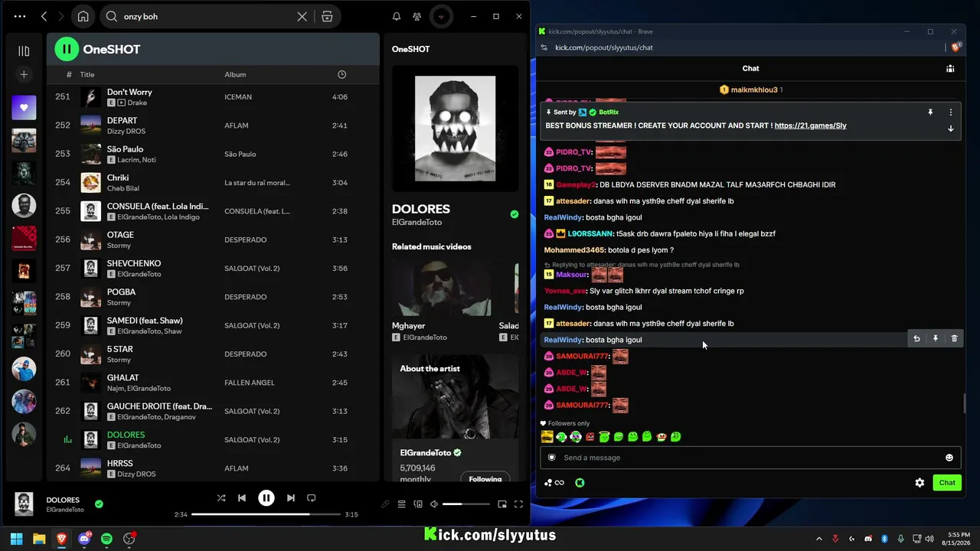Toggle shuffle in the Spotify player
980x551 pixels.
tap(221, 498)
